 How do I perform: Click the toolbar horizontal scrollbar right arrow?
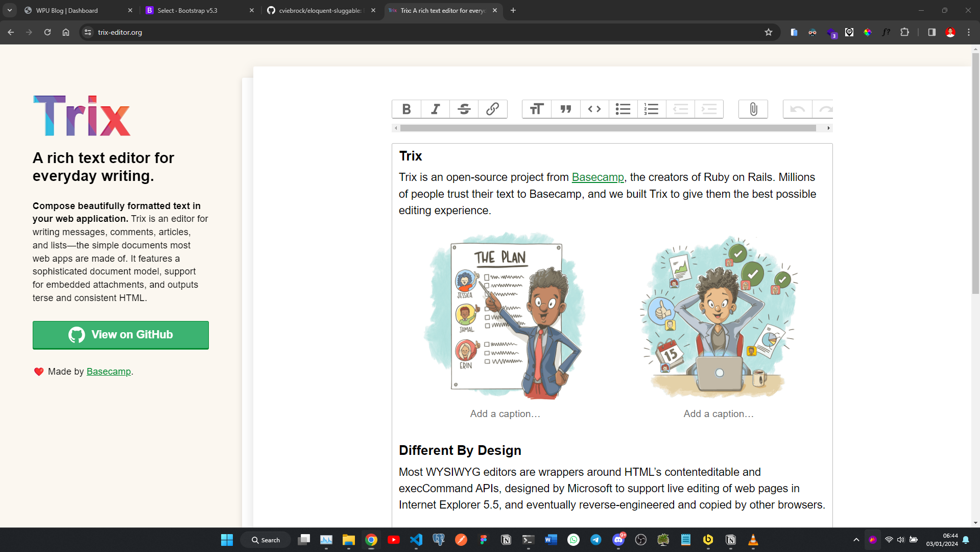[828, 128]
